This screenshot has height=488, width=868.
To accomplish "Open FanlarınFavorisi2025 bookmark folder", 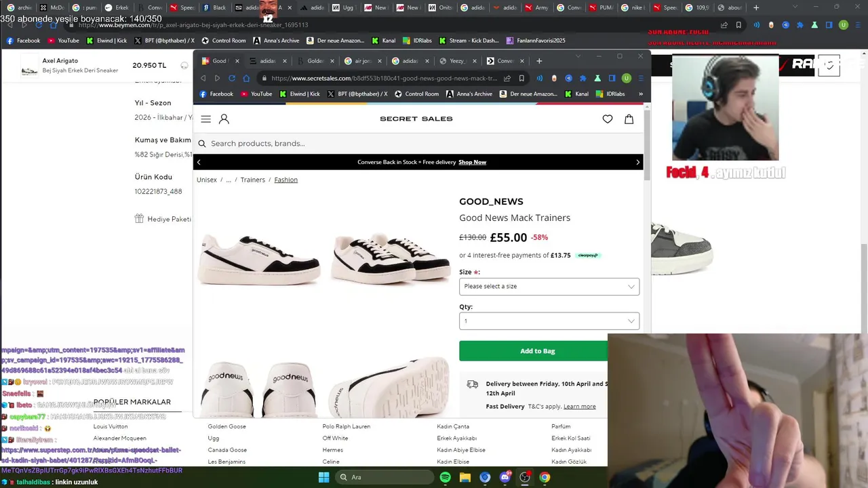I will pyautogui.click(x=536, y=41).
